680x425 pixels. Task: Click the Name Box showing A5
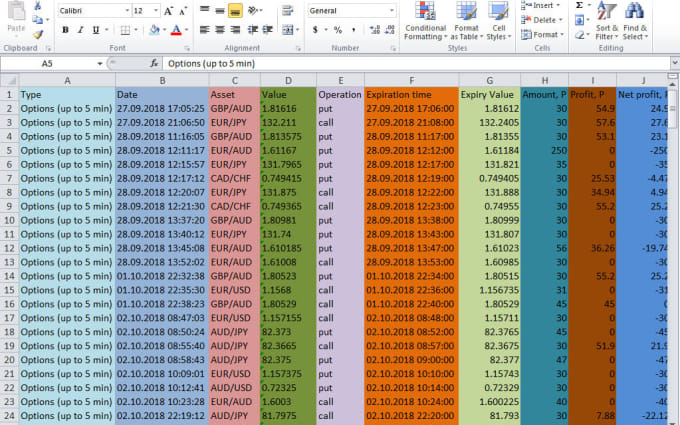[48, 64]
